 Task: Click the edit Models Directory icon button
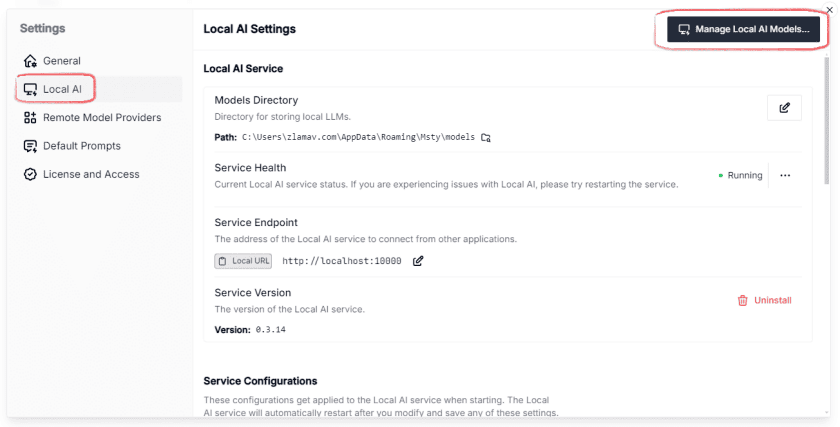click(x=784, y=108)
